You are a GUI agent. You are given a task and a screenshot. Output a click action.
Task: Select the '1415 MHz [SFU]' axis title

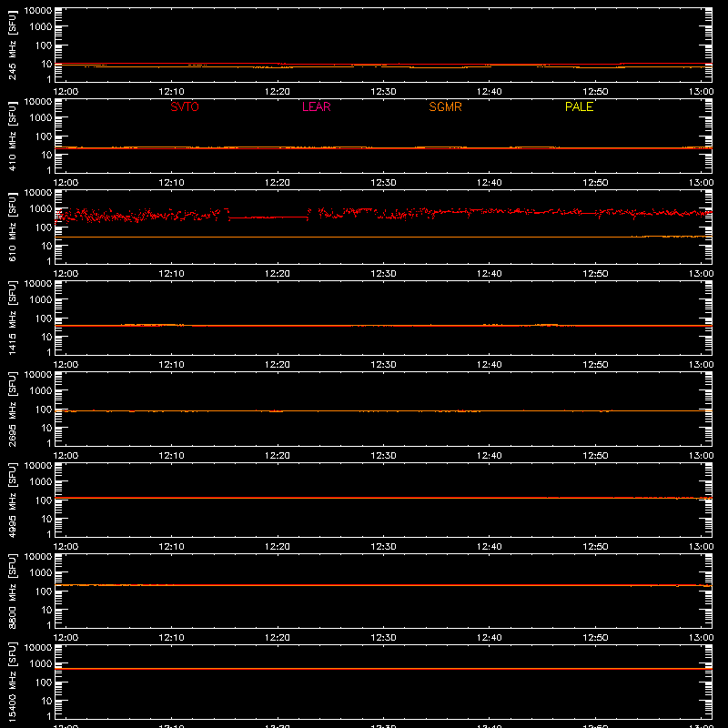tap(12, 318)
